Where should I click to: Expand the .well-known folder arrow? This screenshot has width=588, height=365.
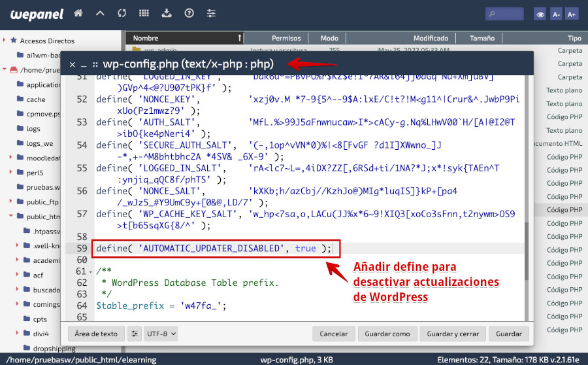pyautogui.click(x=17, y=245)
